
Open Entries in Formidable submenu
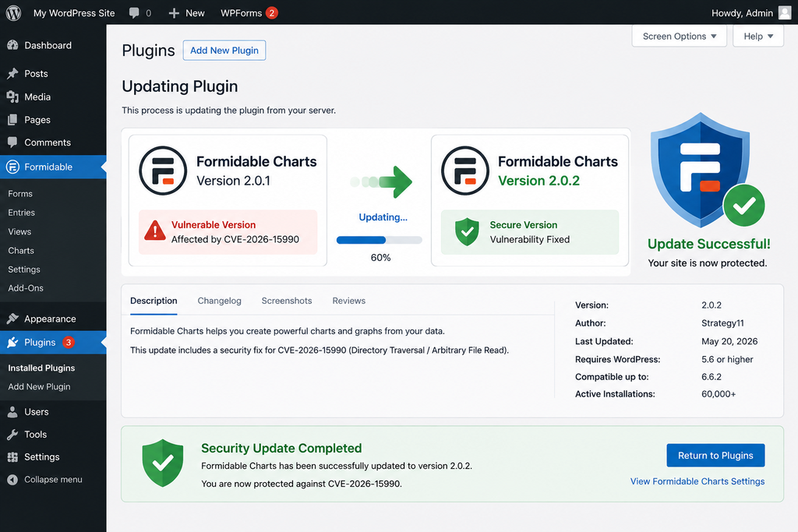(21, 213)
